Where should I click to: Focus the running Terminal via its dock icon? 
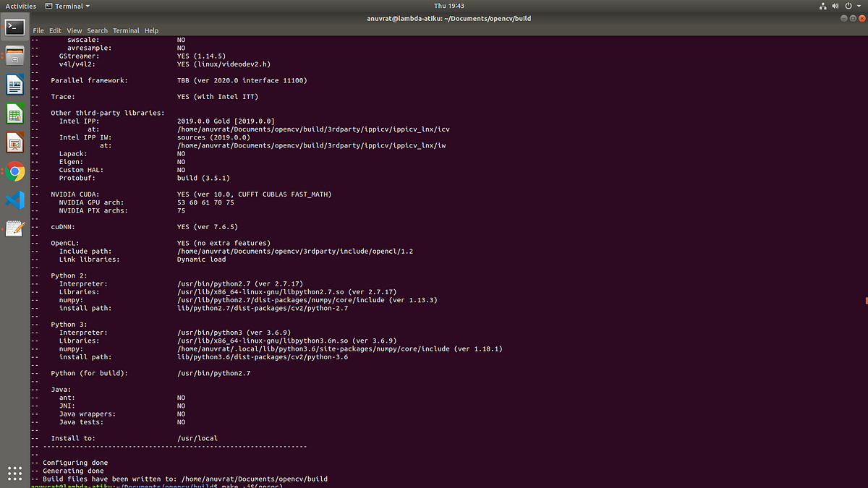(x=14, y=27)
